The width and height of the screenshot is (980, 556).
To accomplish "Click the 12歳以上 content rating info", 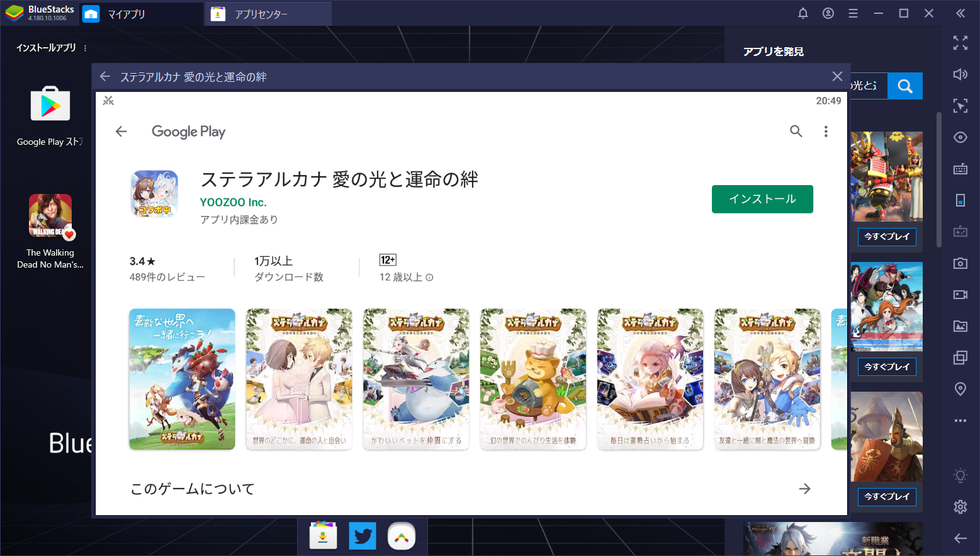I will tap(406, 268).
